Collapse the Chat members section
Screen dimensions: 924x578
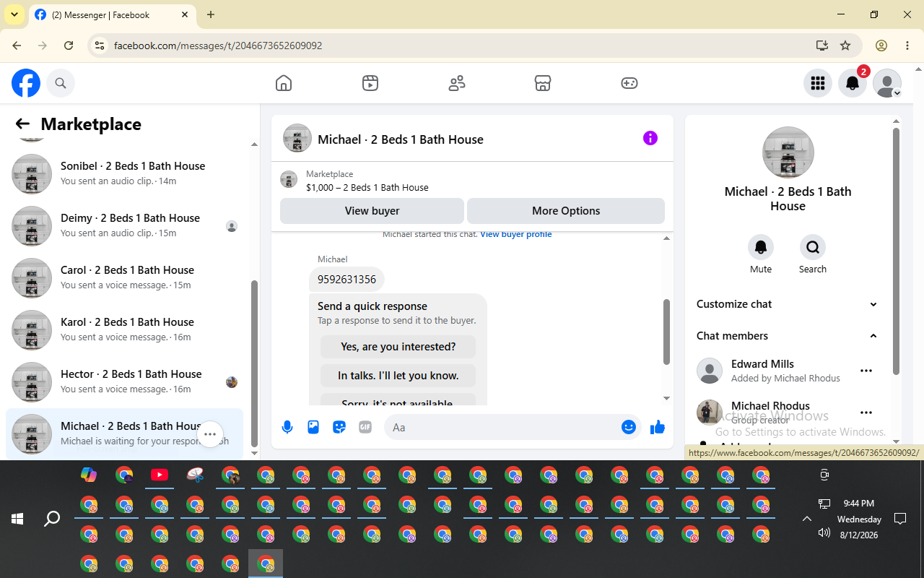click(x=787, y=336)
